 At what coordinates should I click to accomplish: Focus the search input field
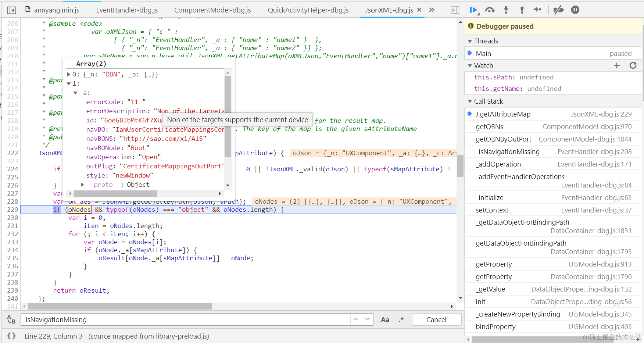185,319
